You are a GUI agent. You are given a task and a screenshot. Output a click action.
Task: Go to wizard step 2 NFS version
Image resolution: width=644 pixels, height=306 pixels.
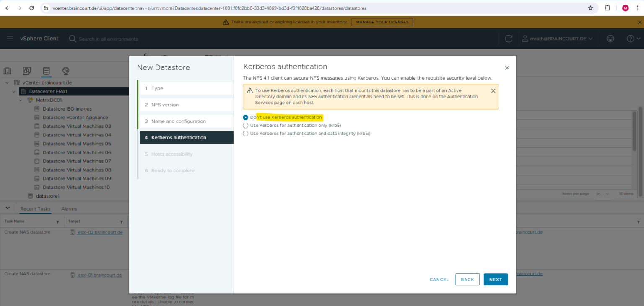pyautogui.click(x=186, y=105)
